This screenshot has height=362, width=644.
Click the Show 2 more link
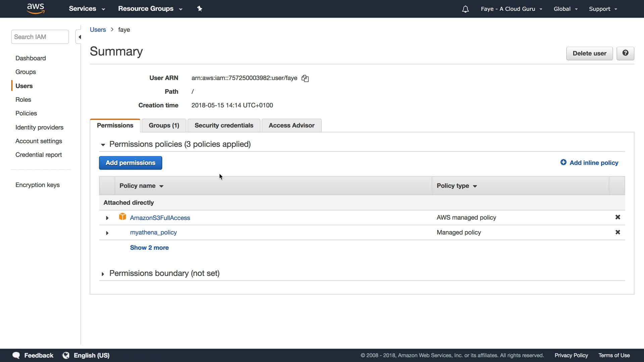pos(149,248)
